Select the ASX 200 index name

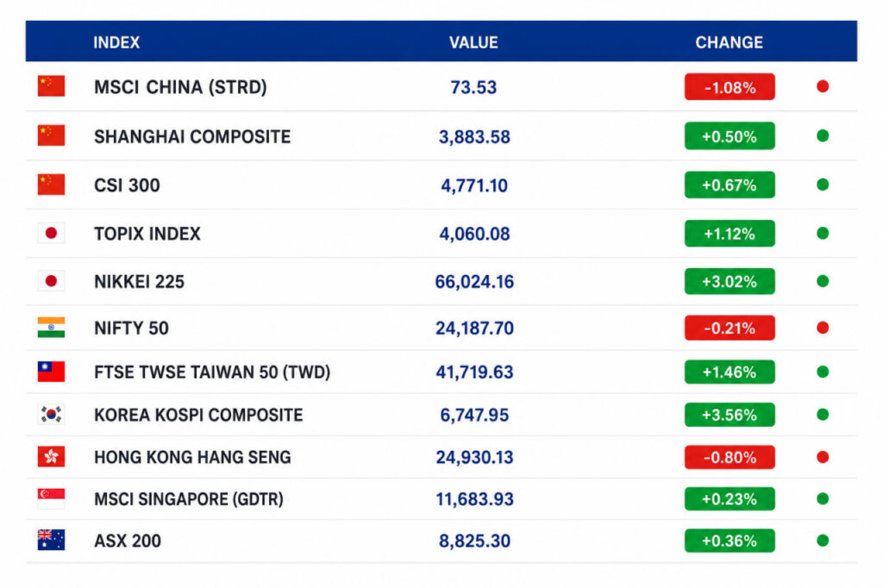(128, 541)
